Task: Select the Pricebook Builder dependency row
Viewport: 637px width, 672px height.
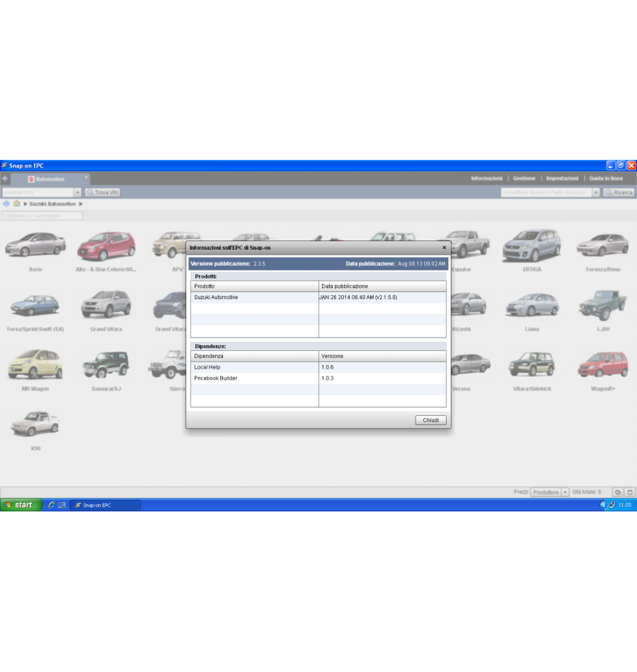Action: point(318,378)
